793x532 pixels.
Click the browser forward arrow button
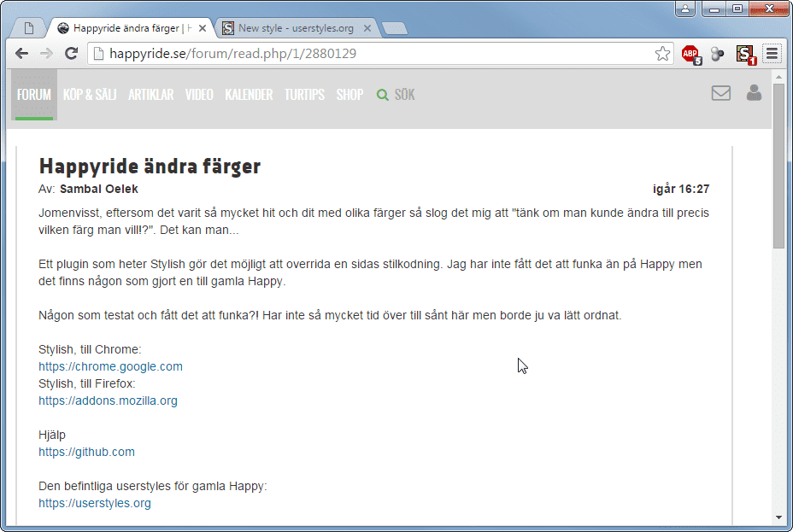tap(47, 54)
